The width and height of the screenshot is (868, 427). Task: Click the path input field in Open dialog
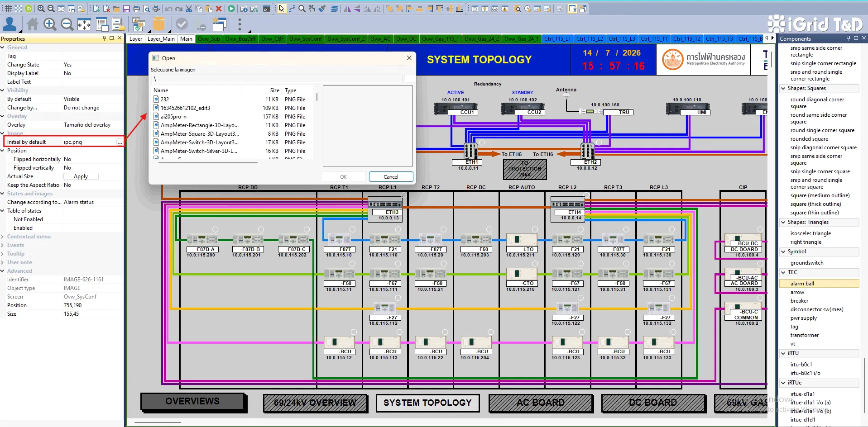(x=277, y=79)
